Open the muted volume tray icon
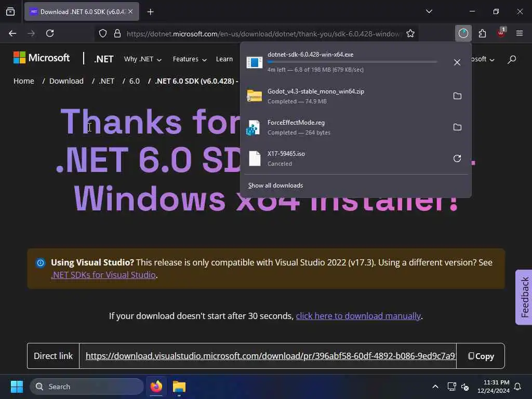Image resolution: width=532 pixels, height=399 pixels. click(465, 387)
